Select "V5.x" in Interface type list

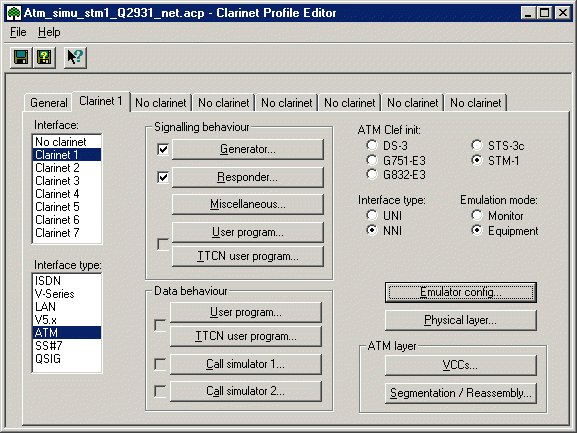coord(67,320)
